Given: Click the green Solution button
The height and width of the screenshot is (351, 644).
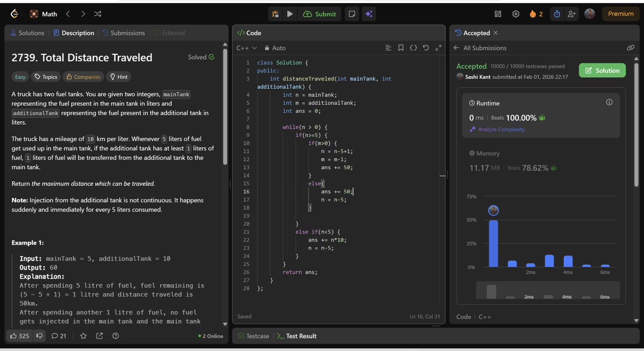Looking at the screenshot, I should [x=602, y=70].
